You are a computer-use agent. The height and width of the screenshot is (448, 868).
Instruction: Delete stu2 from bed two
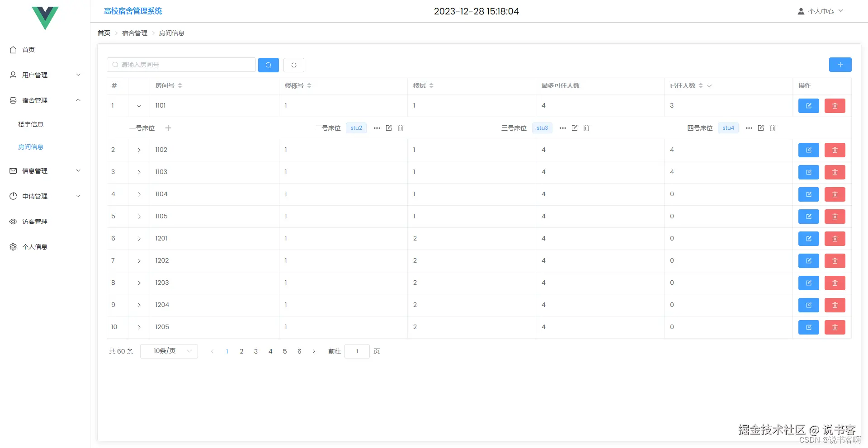401,128
